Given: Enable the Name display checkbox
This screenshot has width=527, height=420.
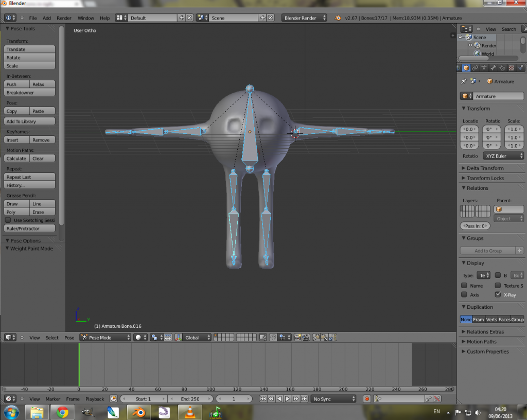Looking at the screenshot, I should pos(464,285).
